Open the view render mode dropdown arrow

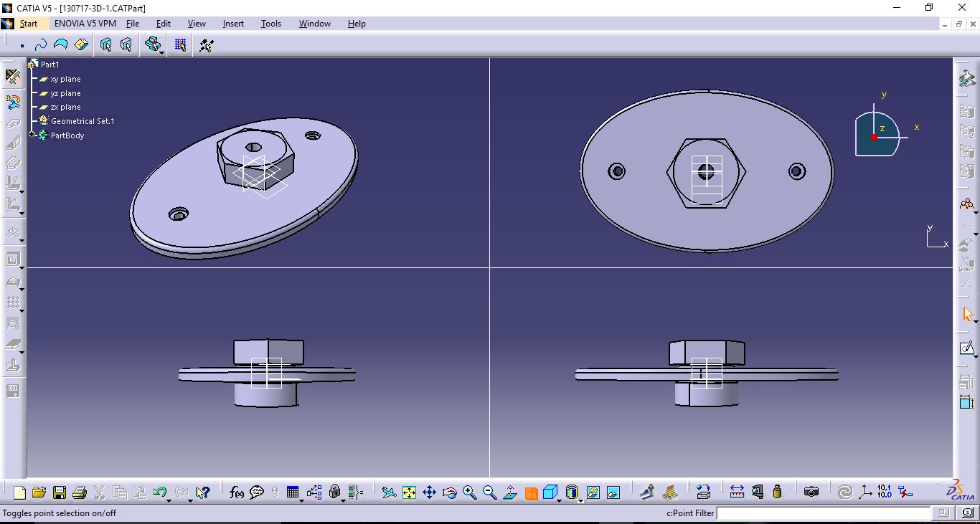click(559, 500)
